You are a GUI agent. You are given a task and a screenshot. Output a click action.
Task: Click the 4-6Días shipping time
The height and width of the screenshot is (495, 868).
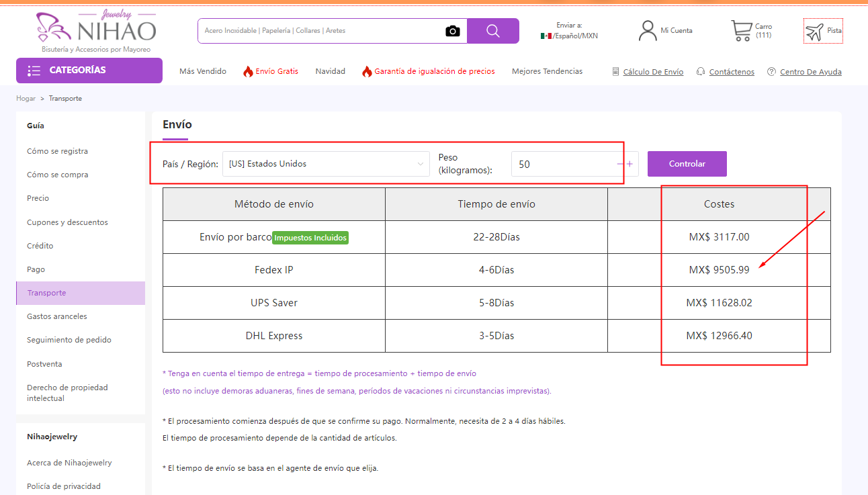pyautogui.click(x=496, y=270)
